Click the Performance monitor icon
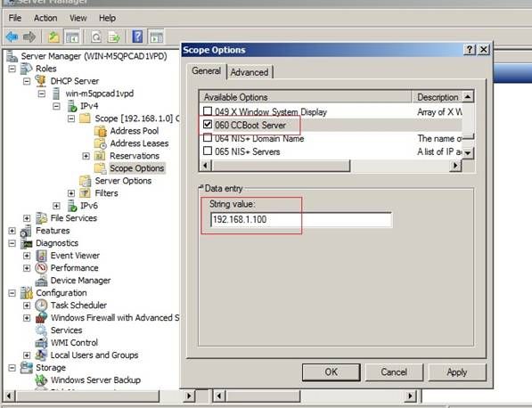The width and height of the screenshot is (532, 408). tap(41, 268)
